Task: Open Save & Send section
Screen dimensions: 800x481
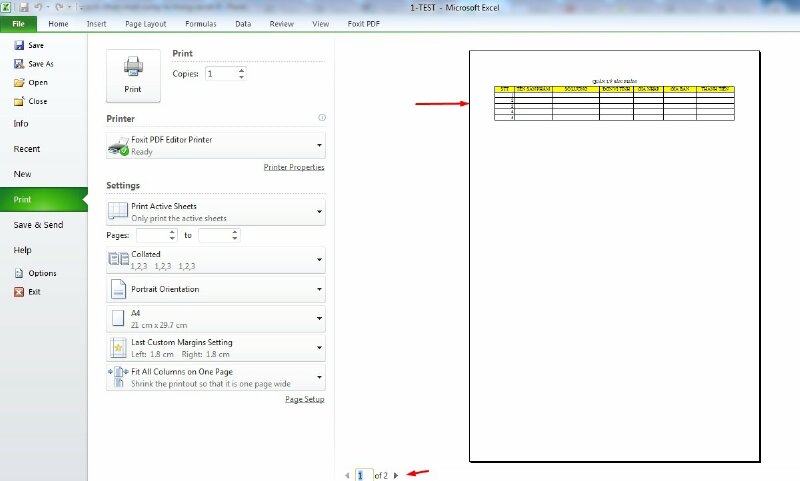Action: [38, 225]
